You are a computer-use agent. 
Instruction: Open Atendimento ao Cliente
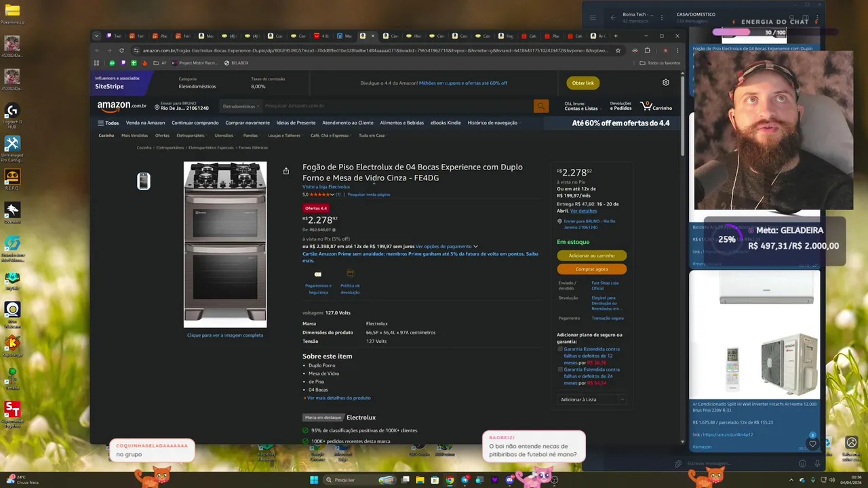pos(348,123)
